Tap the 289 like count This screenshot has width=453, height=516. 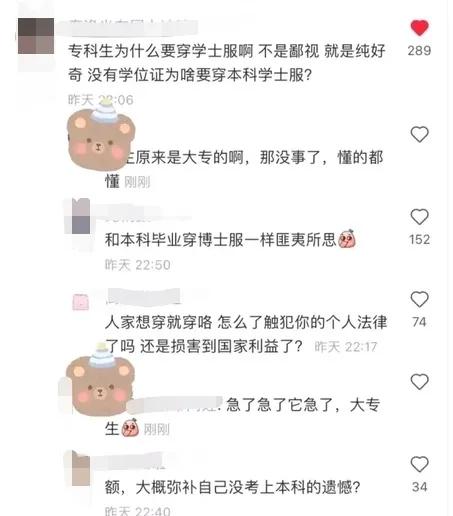pos(419,51)
